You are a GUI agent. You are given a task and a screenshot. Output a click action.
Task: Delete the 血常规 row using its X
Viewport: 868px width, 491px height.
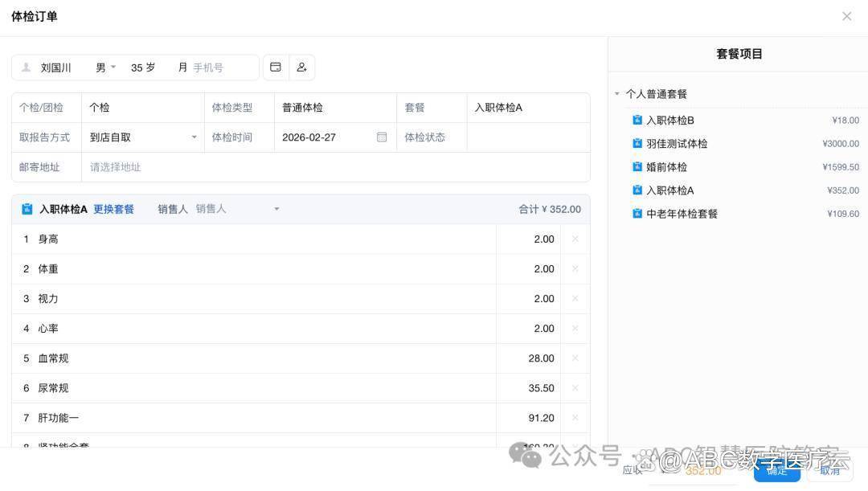tap(575, 358)
